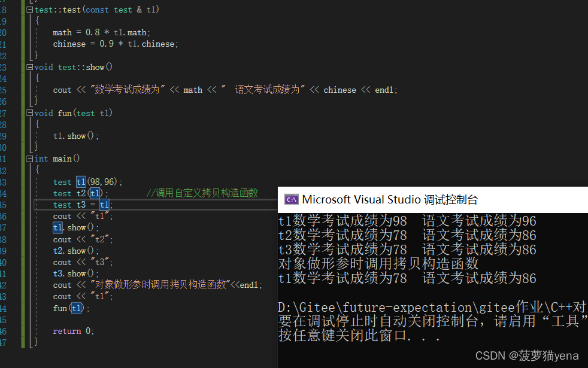Click the statement 't2.show();'
This screenshot has height=368, width=588.
tap(76, 251)
